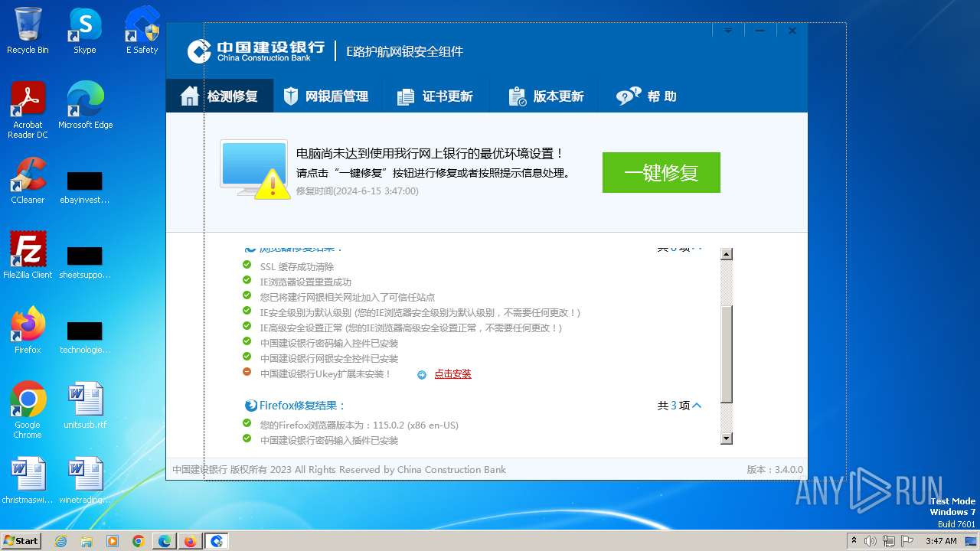Click the volume speaker tray icon
The image size is (980, 551).
click(871, 541)
